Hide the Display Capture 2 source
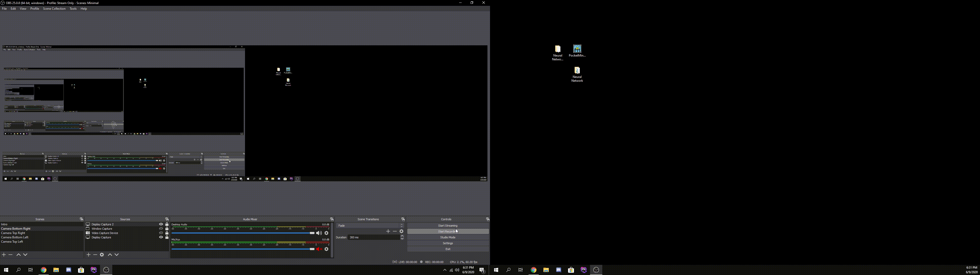The height and width of the screenshot is (275, 980). [161, 225]
